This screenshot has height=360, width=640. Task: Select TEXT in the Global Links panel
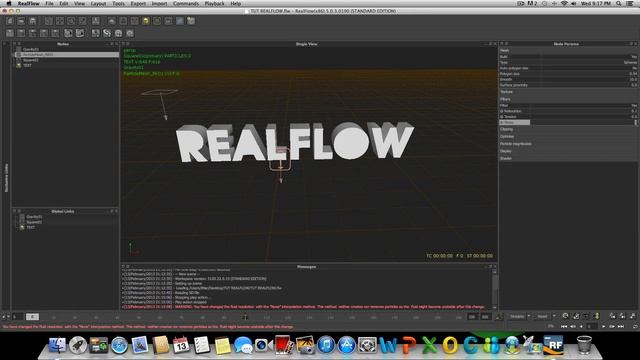coord(31,227)
